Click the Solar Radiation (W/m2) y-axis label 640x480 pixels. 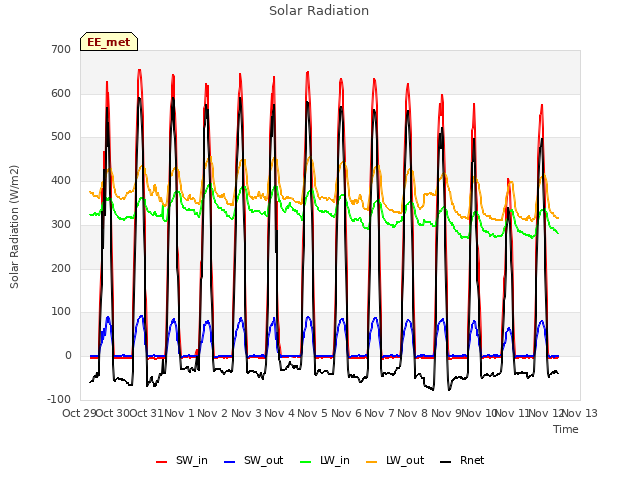[14, 227]
